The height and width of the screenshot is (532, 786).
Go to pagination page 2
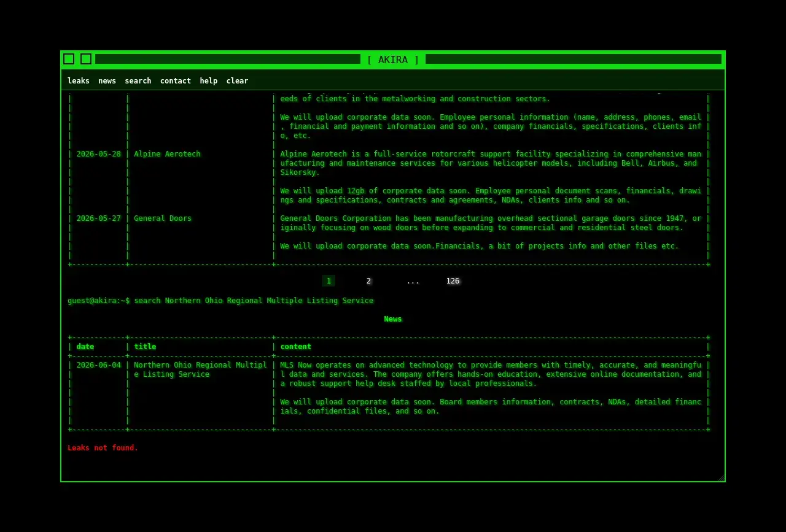pyautogui.click(x=368, y=281)
